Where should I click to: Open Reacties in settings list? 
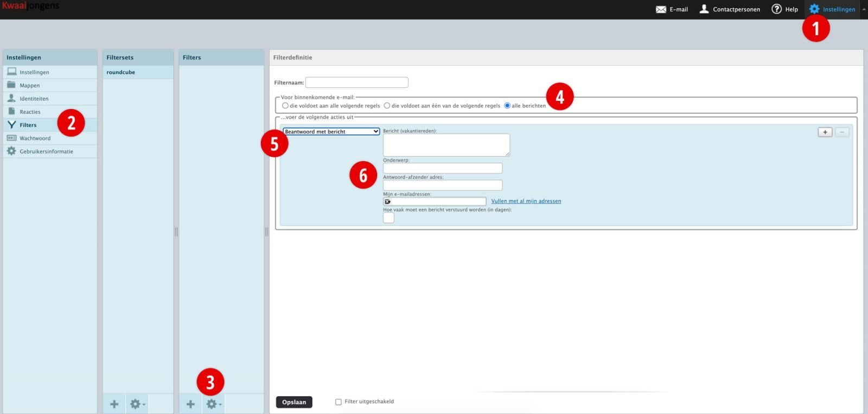[30, 112]
